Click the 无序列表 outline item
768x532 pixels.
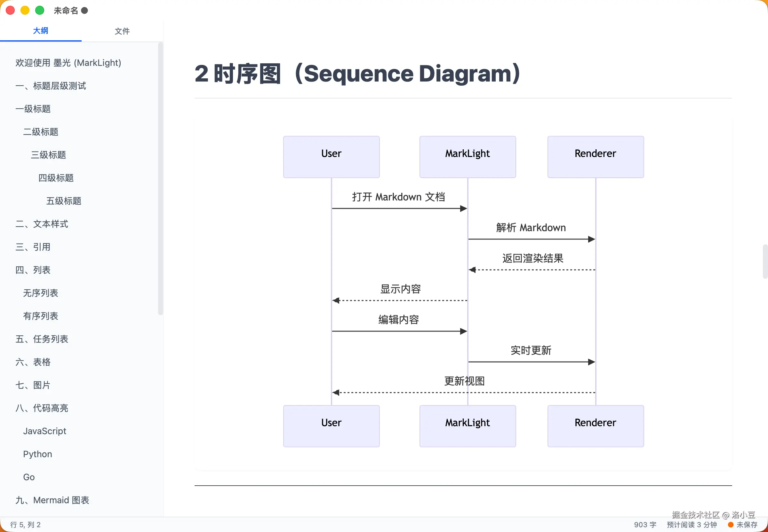(40, 293)
